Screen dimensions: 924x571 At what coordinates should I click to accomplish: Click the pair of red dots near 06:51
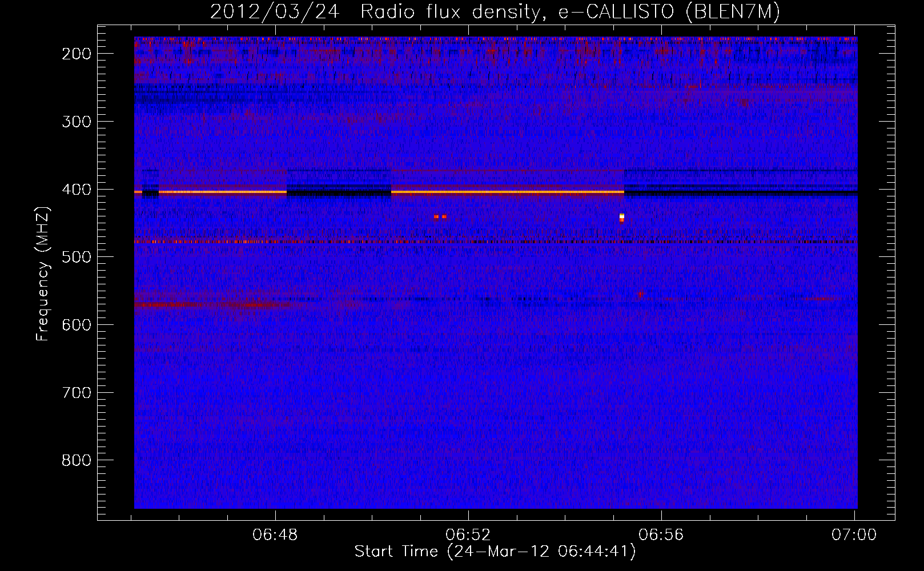click(440, 217)
